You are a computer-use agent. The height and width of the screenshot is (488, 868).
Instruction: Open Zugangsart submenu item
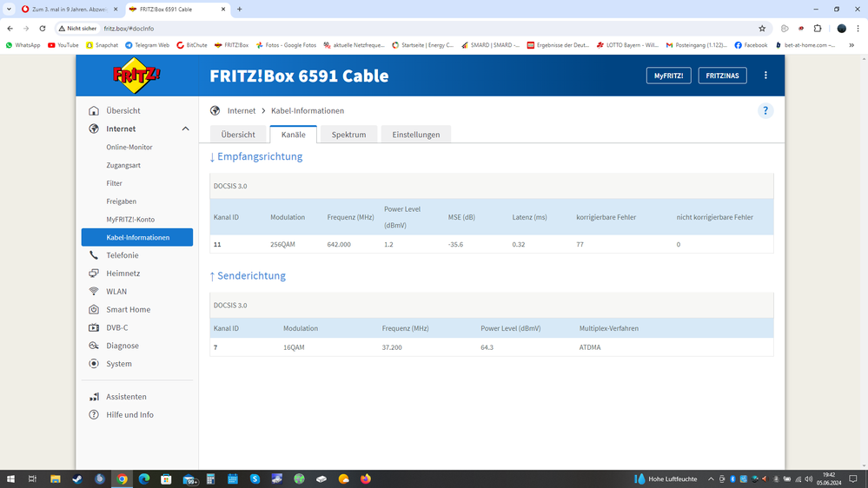point(123,165)
